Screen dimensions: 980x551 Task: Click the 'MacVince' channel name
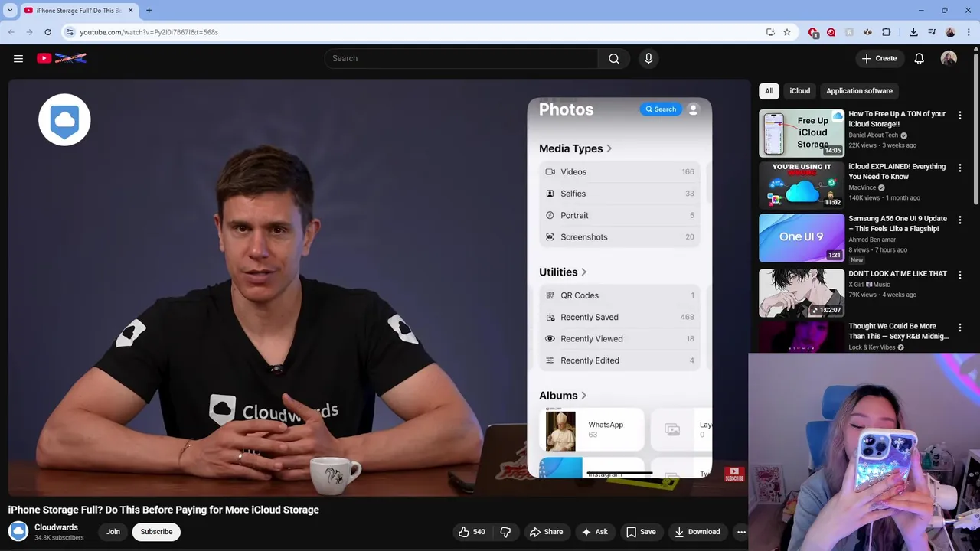(862, 187)
